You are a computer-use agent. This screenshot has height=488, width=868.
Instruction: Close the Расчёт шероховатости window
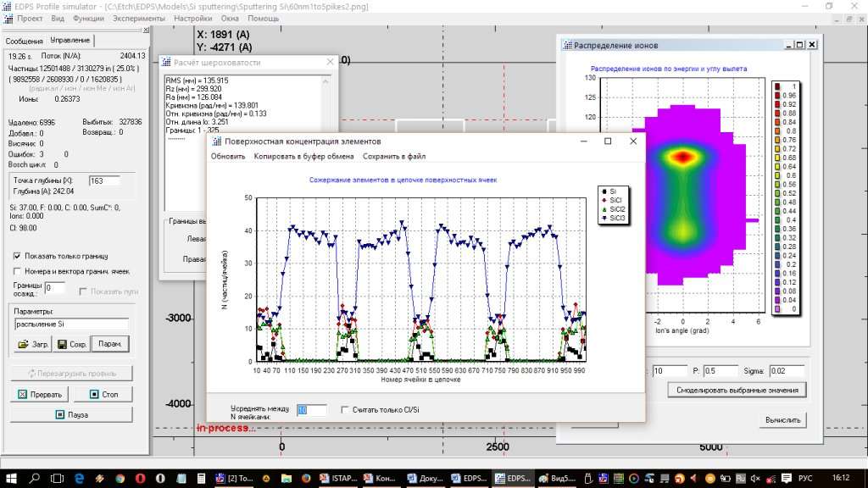pos(330,62)
